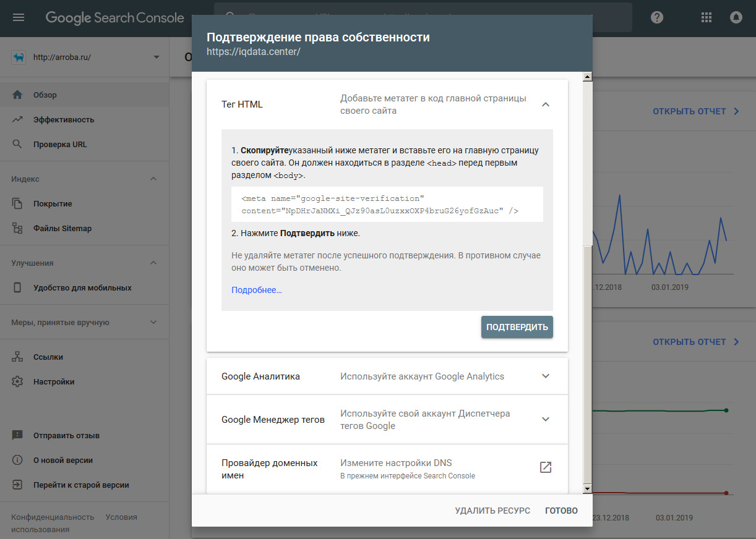Click upper ОТКРЫТЬ ОТЧЕТ link
The height and width of the screenshot is (539, 756).
696,111
